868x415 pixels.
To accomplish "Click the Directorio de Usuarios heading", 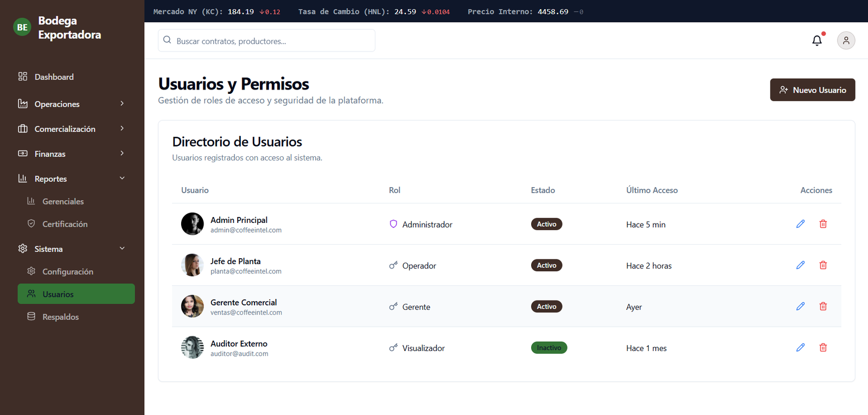I will (237, 142).
